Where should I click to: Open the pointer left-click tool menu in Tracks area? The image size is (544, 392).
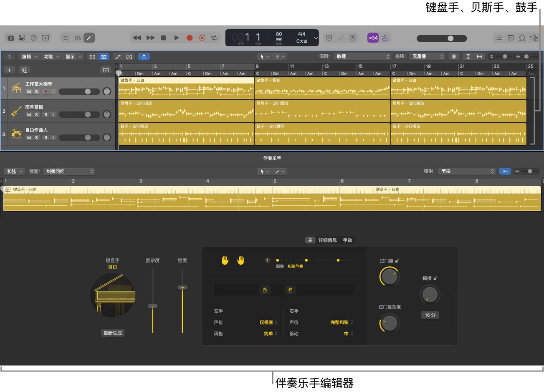[x=264, y=57]
